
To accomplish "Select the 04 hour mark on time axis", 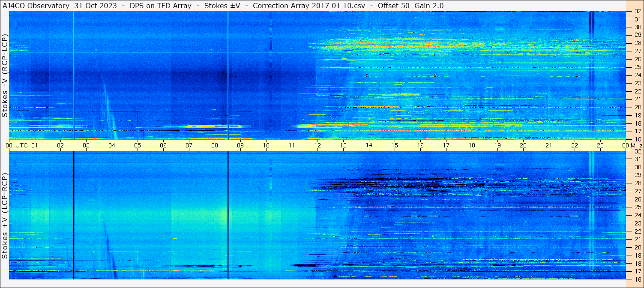I will click(x=112, y=145).
